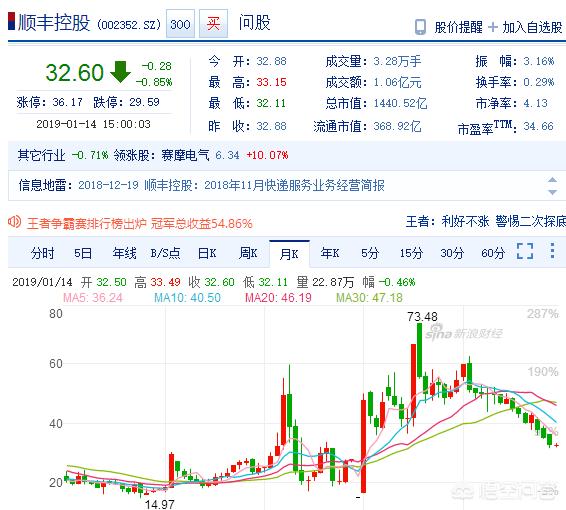
Task: Click the news ticker up arrow
Action: pos(552,180)
